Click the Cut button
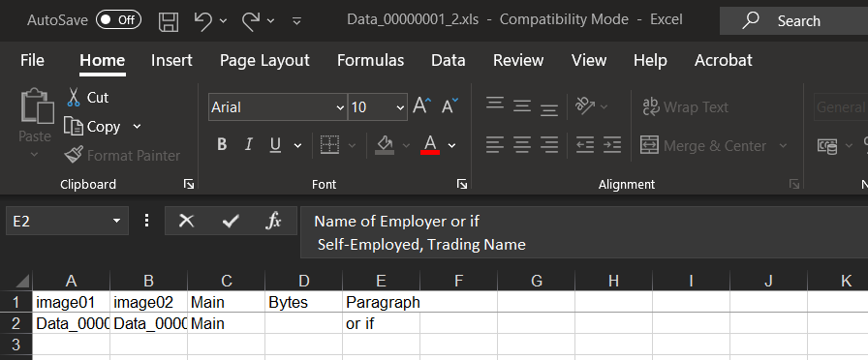 coord(87,98)
